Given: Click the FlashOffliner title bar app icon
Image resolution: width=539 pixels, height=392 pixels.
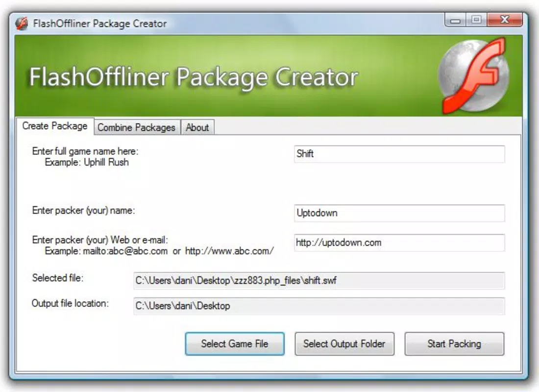Looking at the screenshot, I should pos(21,24).
